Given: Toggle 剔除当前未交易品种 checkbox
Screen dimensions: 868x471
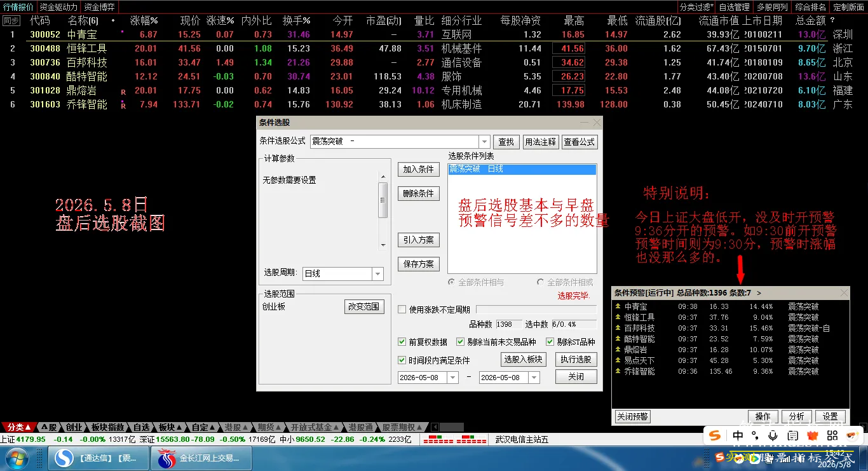Looking at the screenshot, I should coord(461,342).
